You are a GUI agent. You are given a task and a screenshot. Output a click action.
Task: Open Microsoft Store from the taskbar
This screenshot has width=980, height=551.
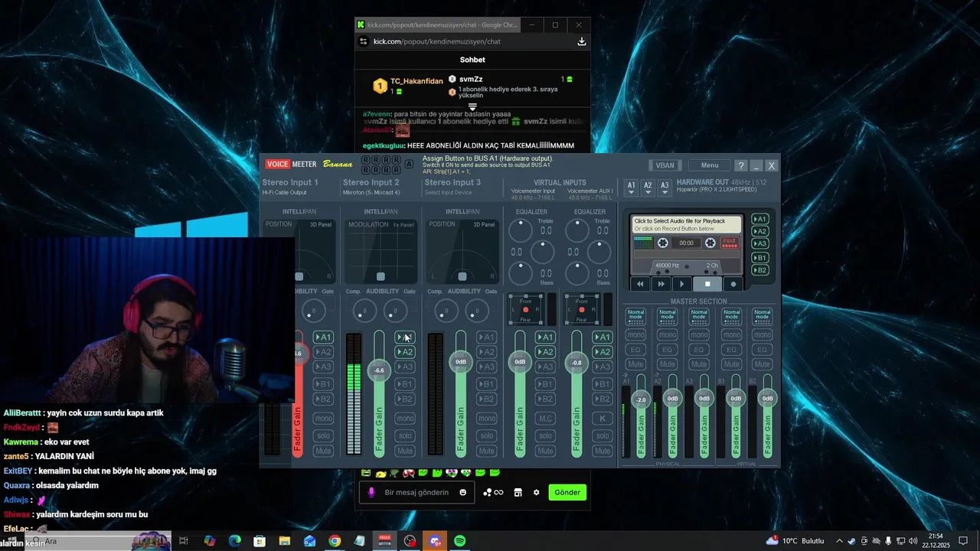260,541
